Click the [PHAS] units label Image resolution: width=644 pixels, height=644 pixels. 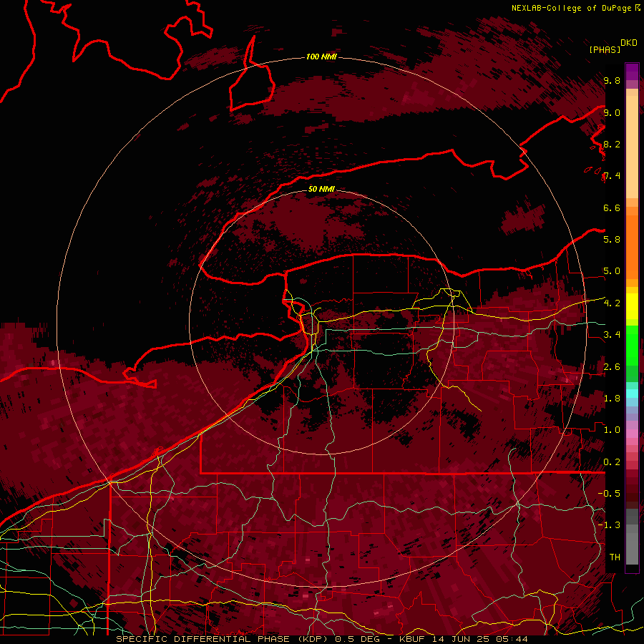click(x=605, y=49)
